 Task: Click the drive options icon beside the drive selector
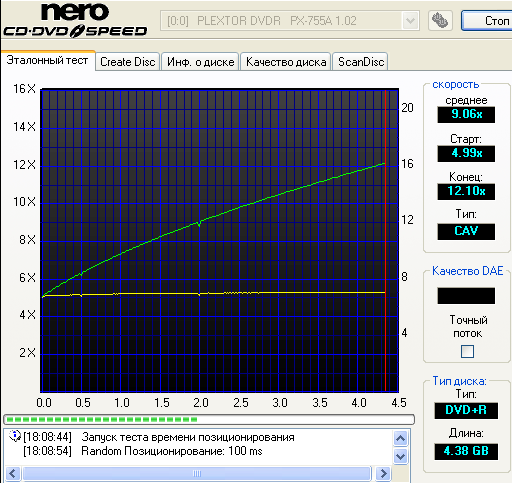coord(440,20)
